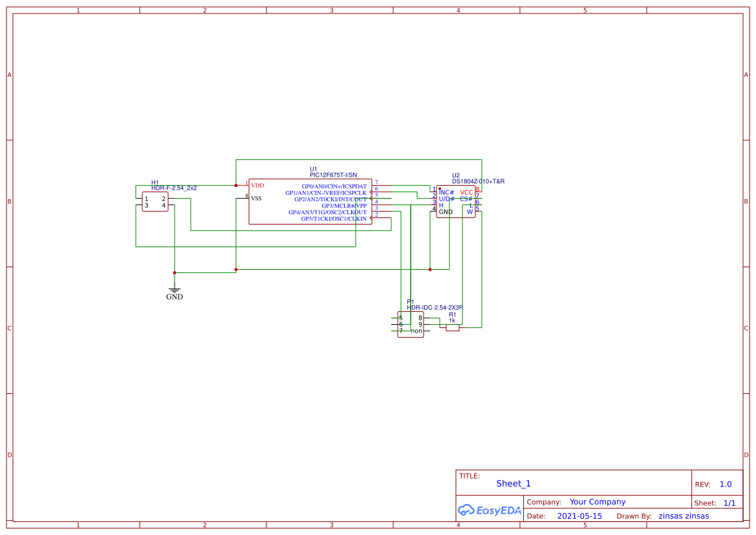Click the GND ground symbol
The height and width of the screenshot is (535, 756).
coord(174,291)
